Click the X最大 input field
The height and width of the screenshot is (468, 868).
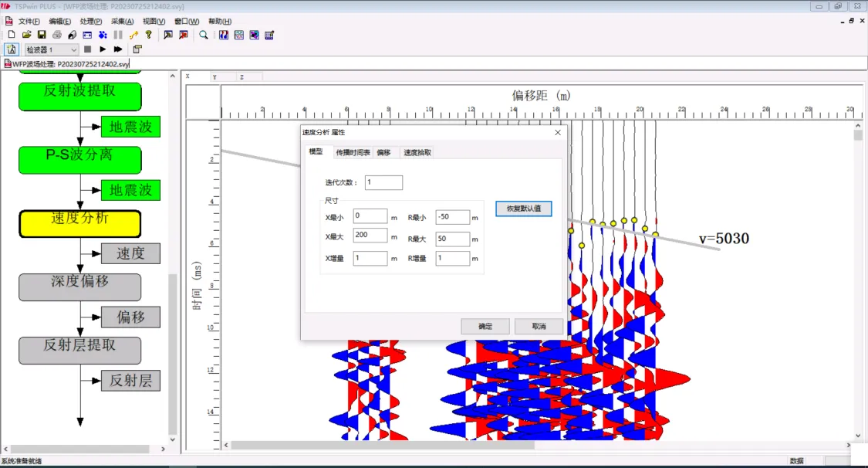click(370, 236)
